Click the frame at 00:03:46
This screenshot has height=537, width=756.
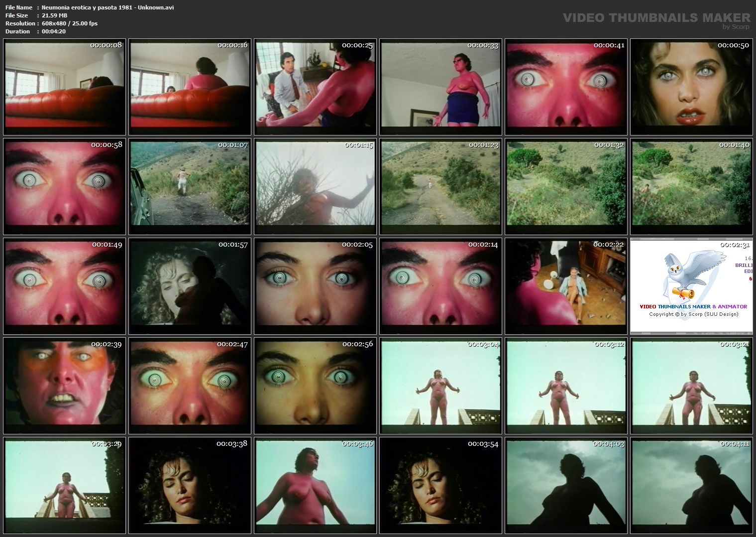pos(316,485)
